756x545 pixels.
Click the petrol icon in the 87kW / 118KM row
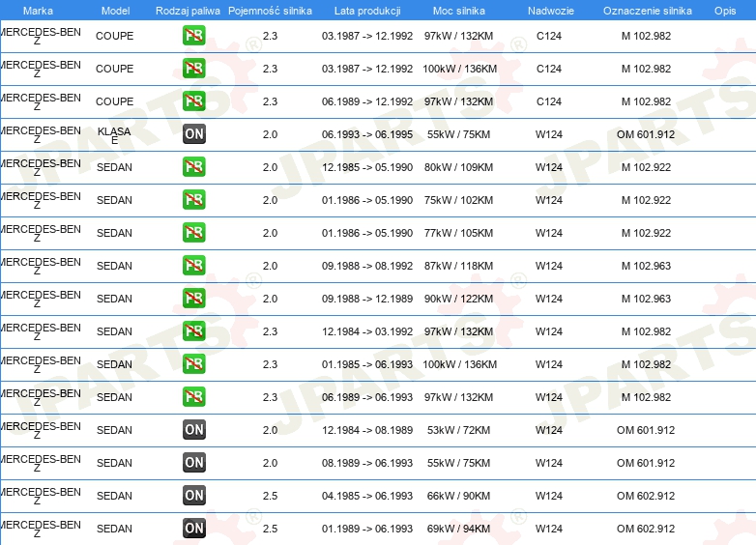193,265
